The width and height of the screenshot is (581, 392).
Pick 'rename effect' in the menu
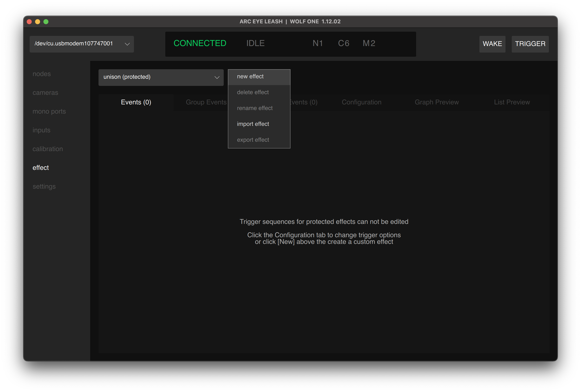click(254, 108)
